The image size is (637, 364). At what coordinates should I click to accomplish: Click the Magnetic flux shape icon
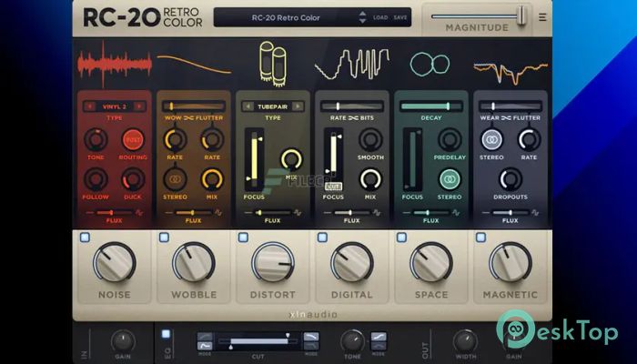535,212
